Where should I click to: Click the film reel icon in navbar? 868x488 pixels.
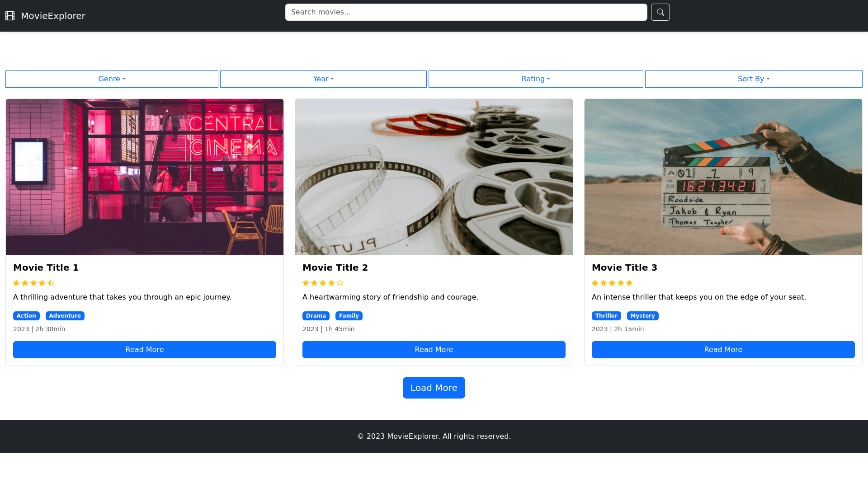point(9,15)
